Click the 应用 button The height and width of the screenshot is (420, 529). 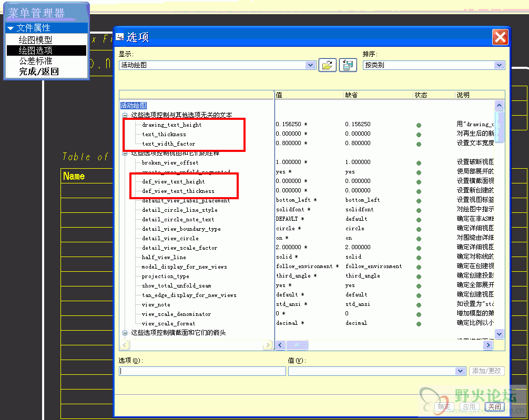(469, 407)
